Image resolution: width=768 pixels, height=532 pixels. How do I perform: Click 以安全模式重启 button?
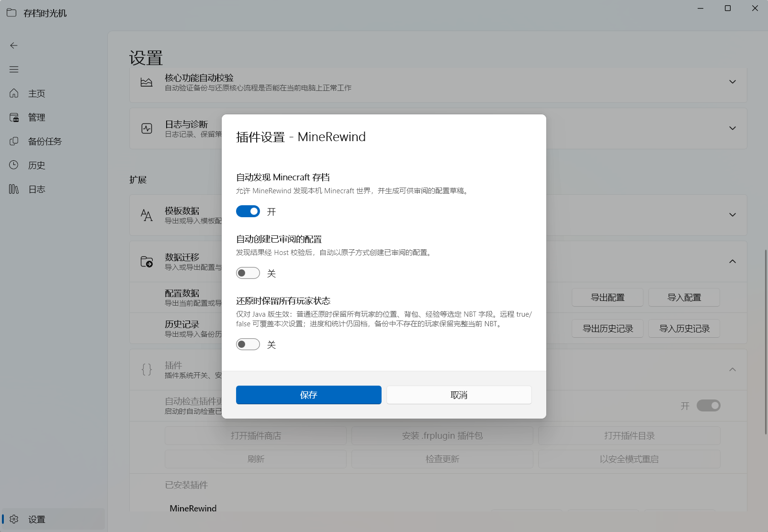point(629,459)
